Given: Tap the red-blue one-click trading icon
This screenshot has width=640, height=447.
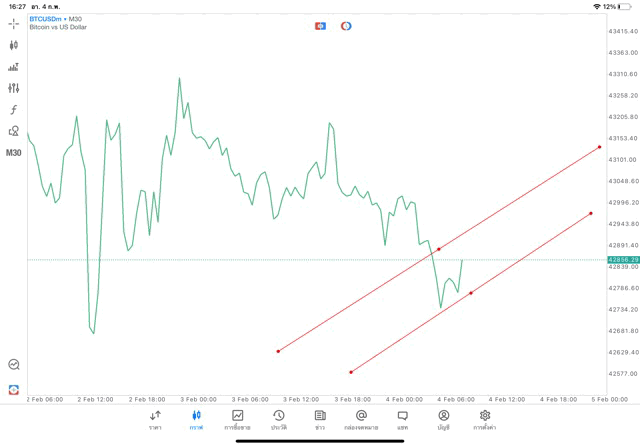Looking at the screenshot, I should click(320, 26).
